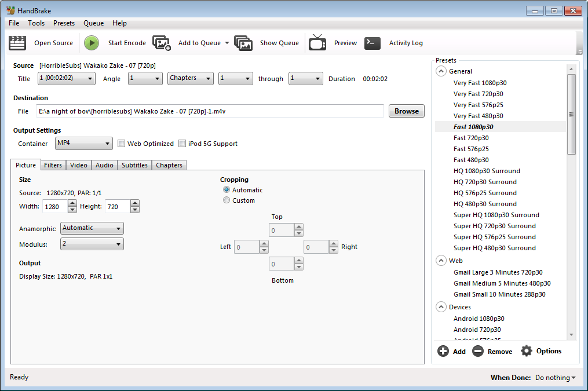Click the plus icon to add preset
Image resolution: width=588 pixels, height=391 pixels.
(443, 351)
